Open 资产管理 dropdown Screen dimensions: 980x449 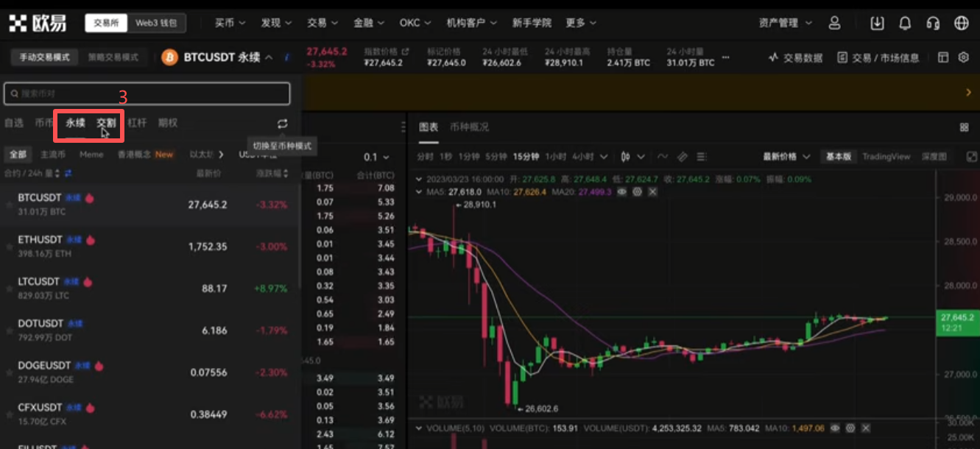785,23
